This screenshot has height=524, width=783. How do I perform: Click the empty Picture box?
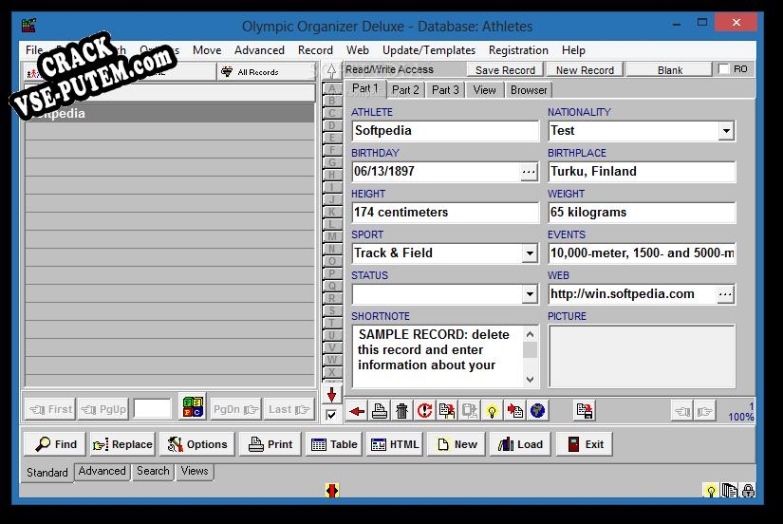[642, 356]
